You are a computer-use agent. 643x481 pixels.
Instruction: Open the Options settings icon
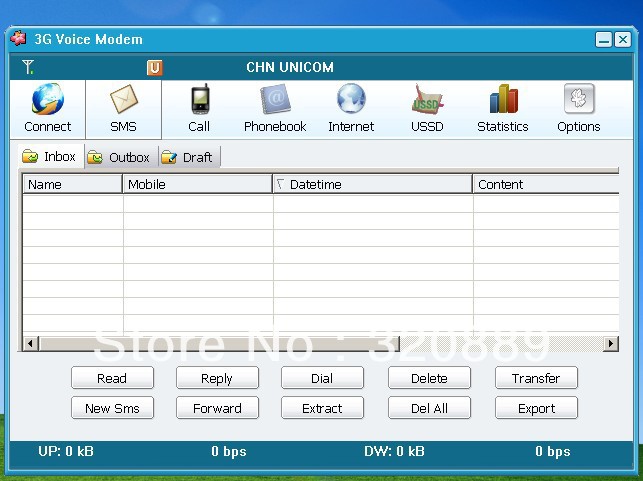pos(579,98)
